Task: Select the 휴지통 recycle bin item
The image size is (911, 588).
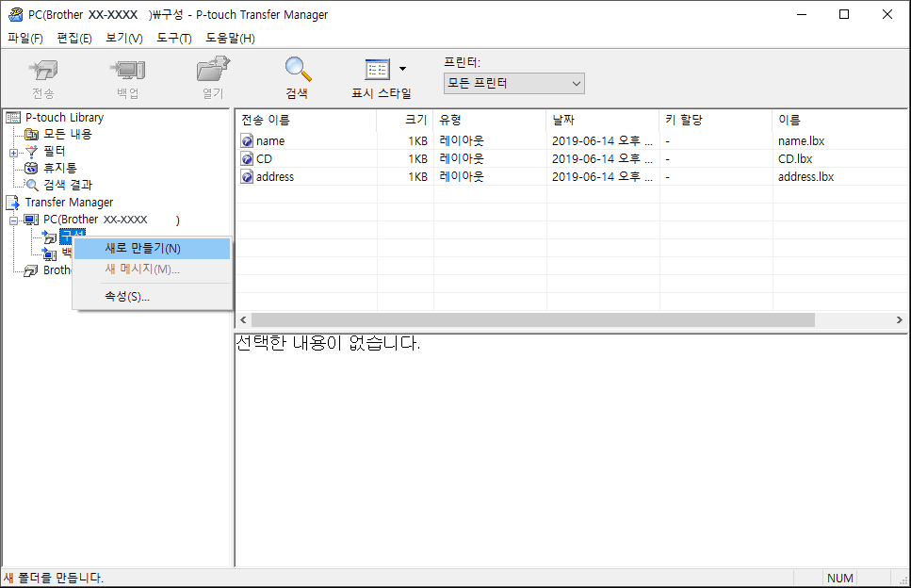Action: click(x=60, y=168)
